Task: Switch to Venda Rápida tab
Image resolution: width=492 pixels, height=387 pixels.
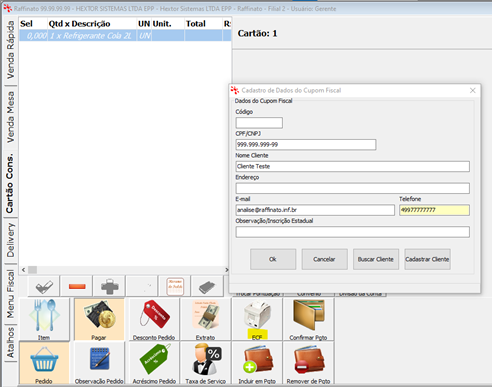Action: 11,50
